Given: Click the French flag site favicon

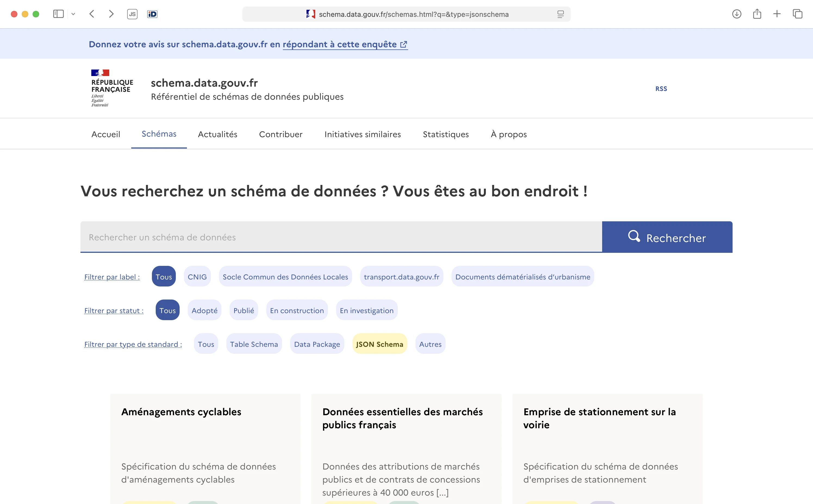Looking at the screenshot, I should 311,14.
